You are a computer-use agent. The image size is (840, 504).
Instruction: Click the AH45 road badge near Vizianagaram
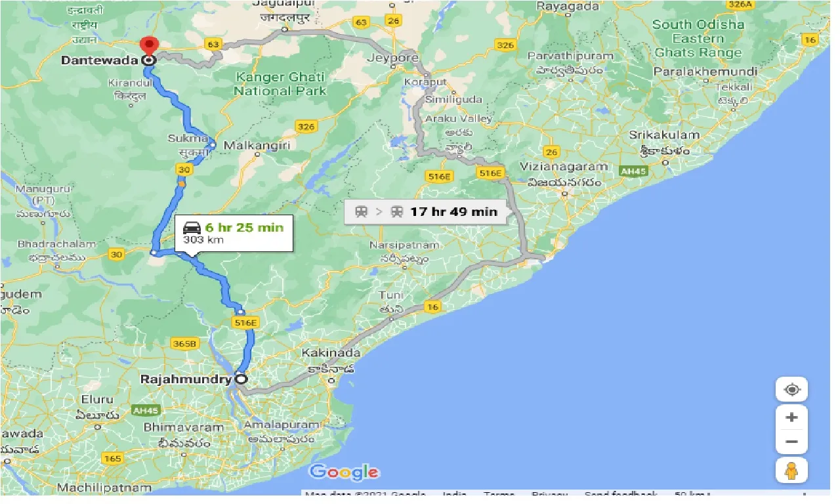(x=634, y=171)
